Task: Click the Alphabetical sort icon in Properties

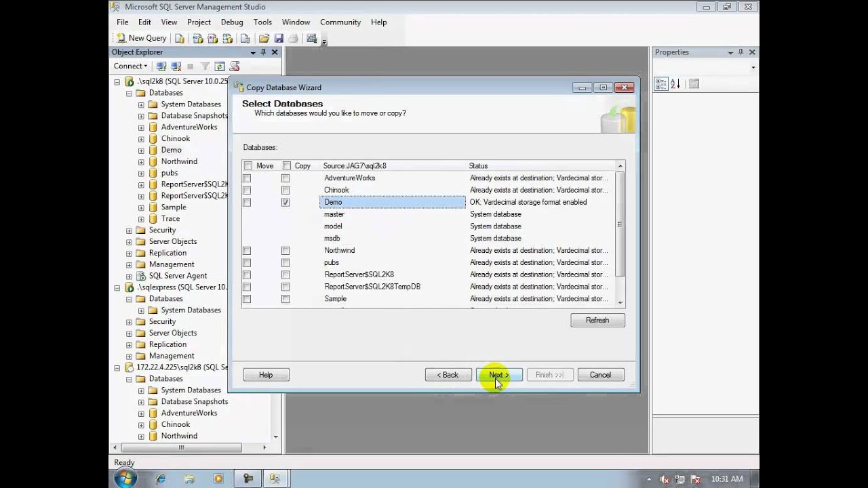Action: (675, 84)
